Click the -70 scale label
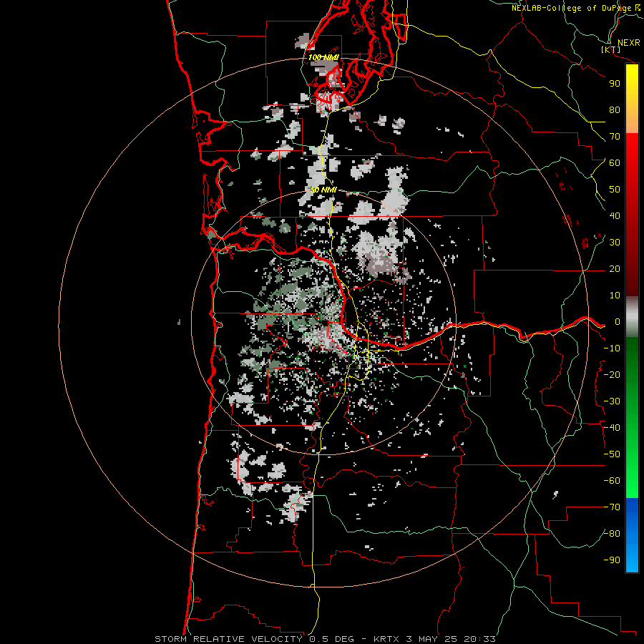The width and height of the screenshot is (644, 644). (x=612, y=507)
